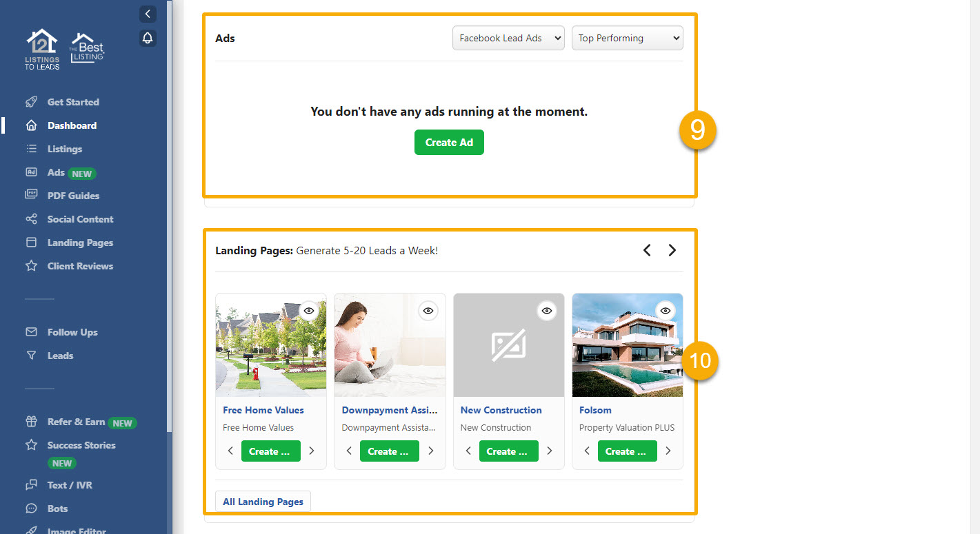Click the Social Content share icon
The image size is (980, 534).
(x=31, y=219)
